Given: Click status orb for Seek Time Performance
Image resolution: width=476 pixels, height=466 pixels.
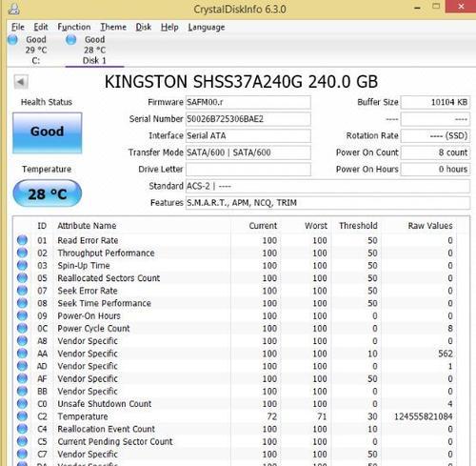Looking at the screenshot, I should [x=22, y=303].
